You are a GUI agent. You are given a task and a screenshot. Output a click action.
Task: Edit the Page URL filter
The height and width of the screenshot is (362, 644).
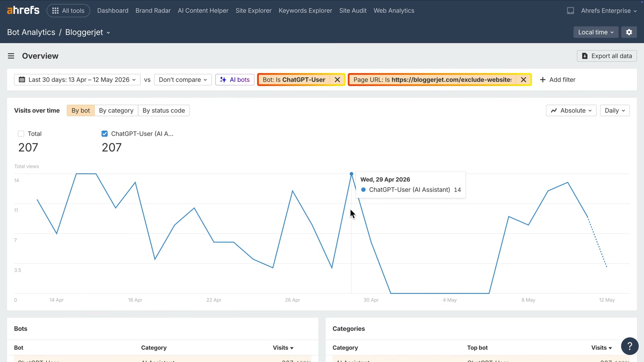[x=432, y=80]
